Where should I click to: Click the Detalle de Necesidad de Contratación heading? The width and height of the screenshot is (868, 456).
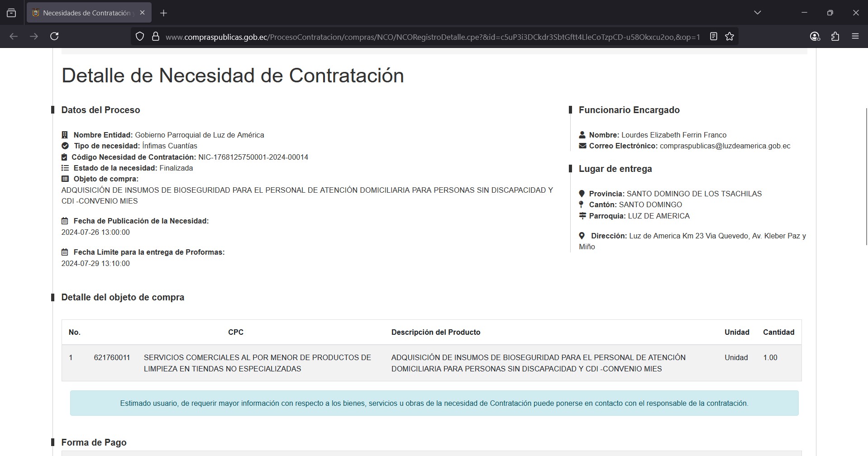(x=233, y=76)
